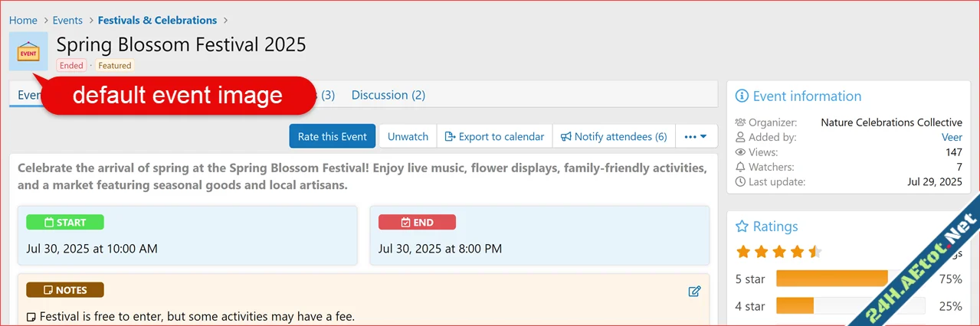Click the 75% rating percentage
The width and height of the screenshot is (980, 326).
(950, 279)
